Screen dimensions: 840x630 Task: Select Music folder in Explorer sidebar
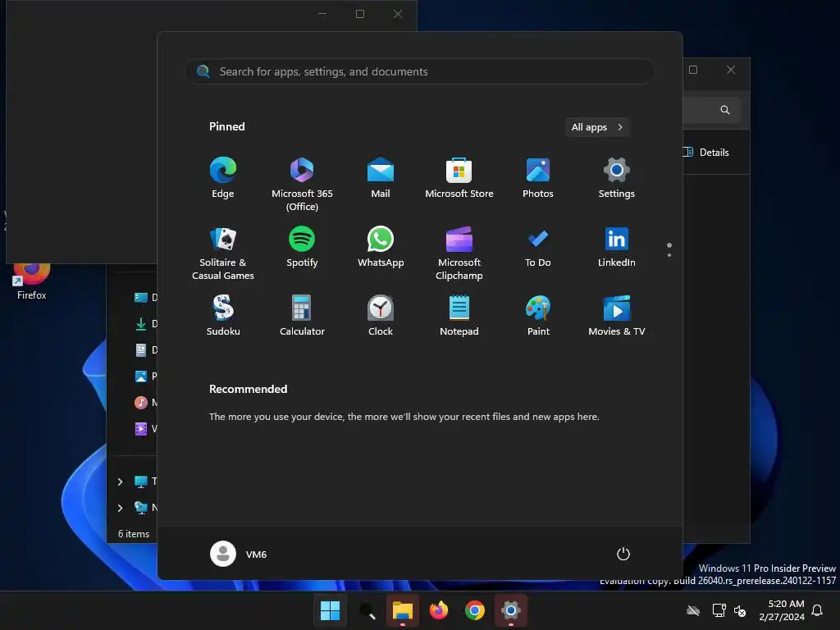pos(145,402)
